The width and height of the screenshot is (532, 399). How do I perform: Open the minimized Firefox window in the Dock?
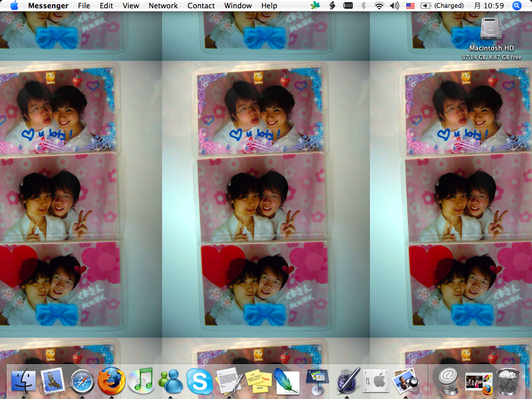(478, 383)
